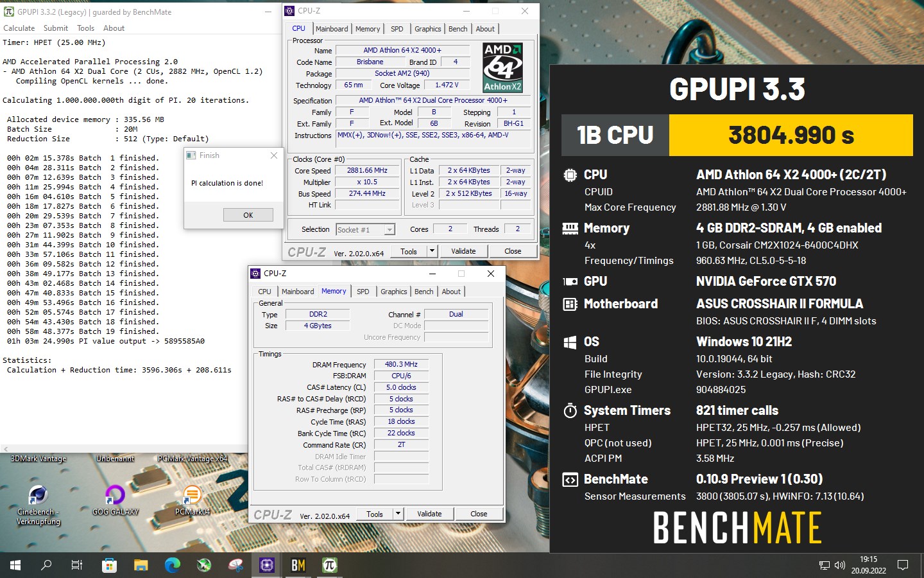Close the Finish dialog with the X
The height and width of the screenshot is (578, 924).
pos(274,155)
